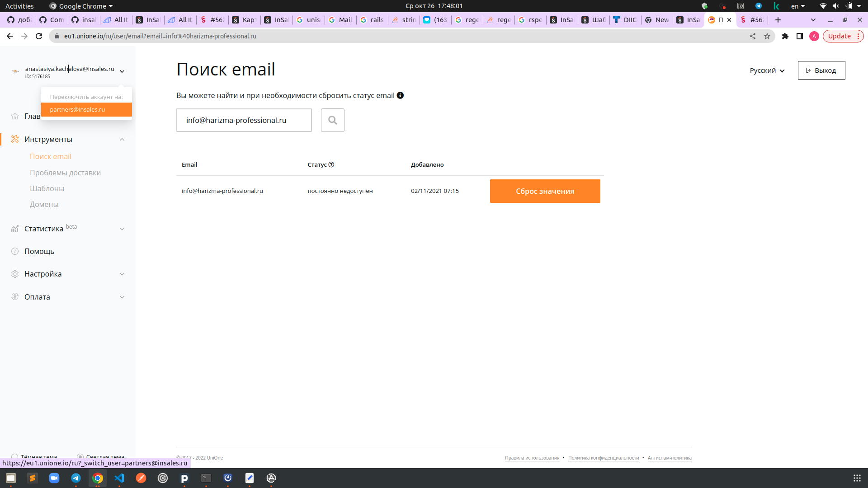Open the Русский language dropdown
This screenshot has width=868, height=488.
(767, 70)
